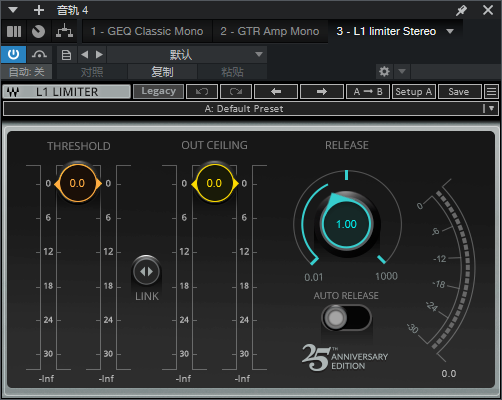Open the gear settings icon
The height and width of the screenshot is (400, 502).
(384, 71)
